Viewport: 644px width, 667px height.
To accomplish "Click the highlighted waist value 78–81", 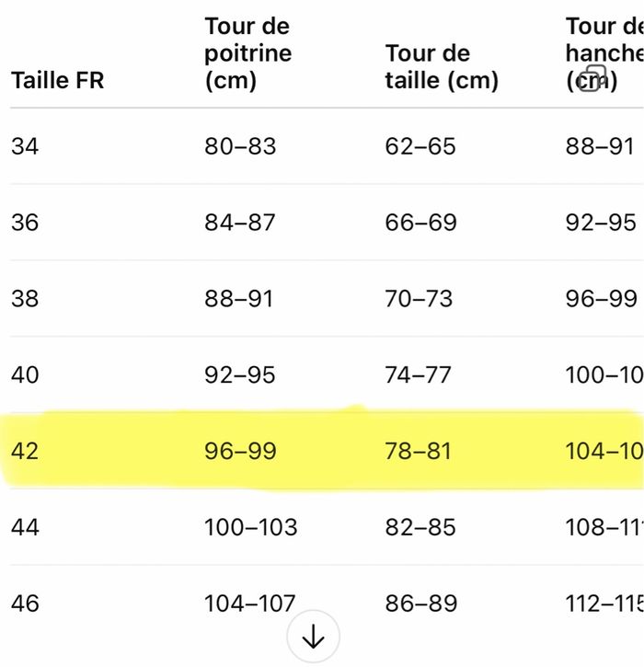I will pos(420,452).
